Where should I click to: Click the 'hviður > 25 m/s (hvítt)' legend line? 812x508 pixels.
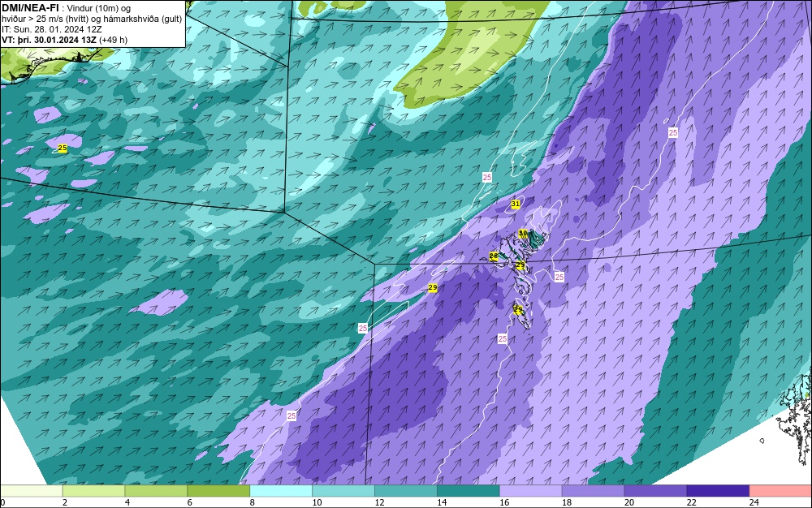[x=92, y=19]
